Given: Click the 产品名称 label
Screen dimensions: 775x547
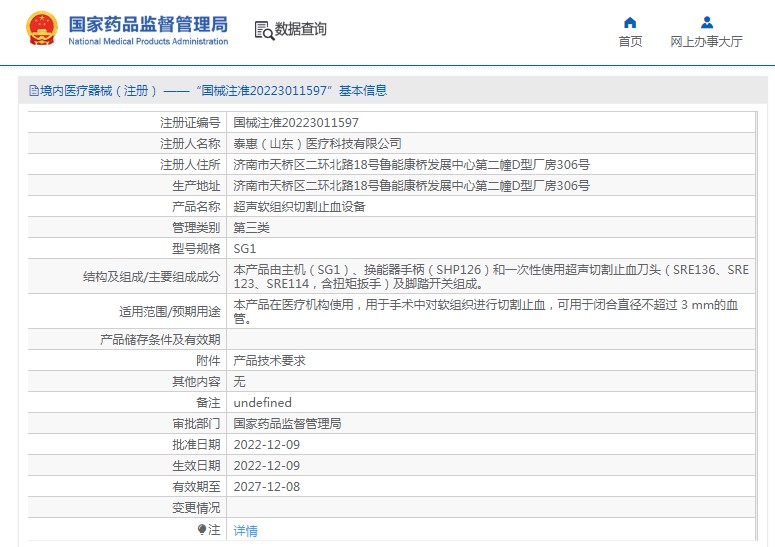Looking at the screenshot, I should (196, 207).
